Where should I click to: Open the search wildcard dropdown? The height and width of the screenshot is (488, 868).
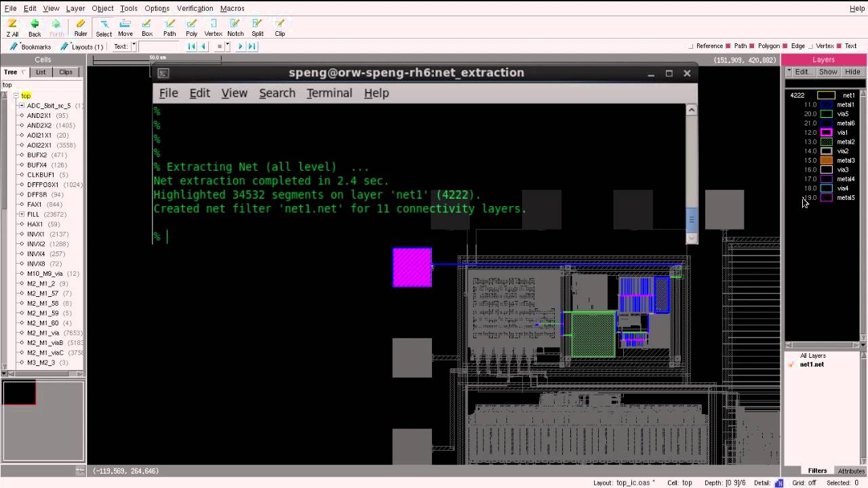227,46
